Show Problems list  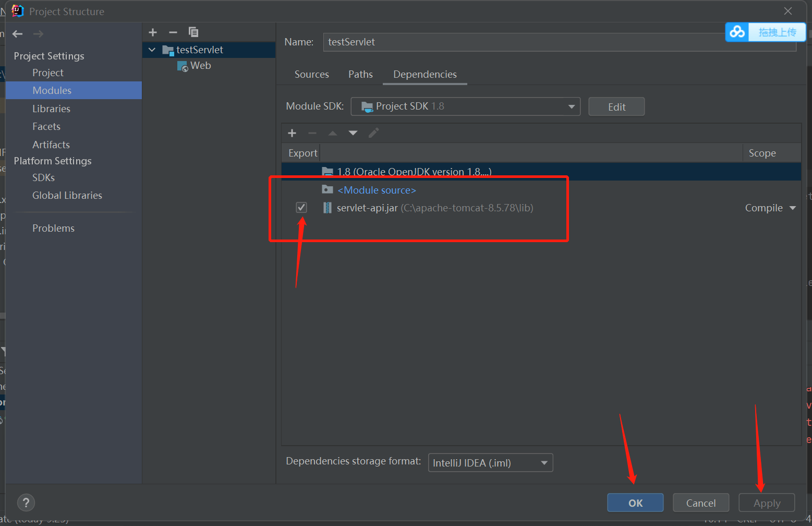tap(53, 228)
